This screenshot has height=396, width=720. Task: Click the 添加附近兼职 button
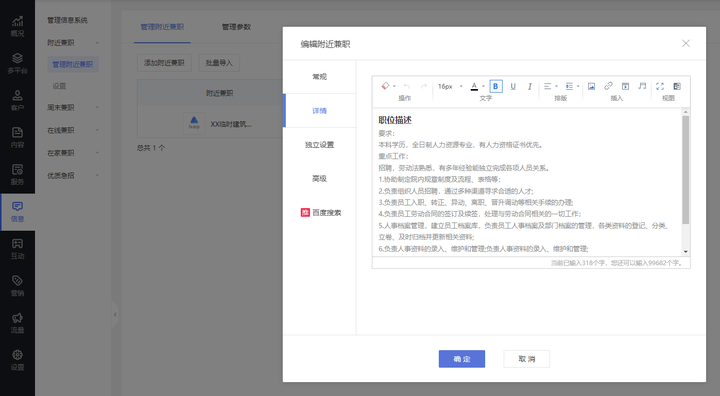(164, 63)
